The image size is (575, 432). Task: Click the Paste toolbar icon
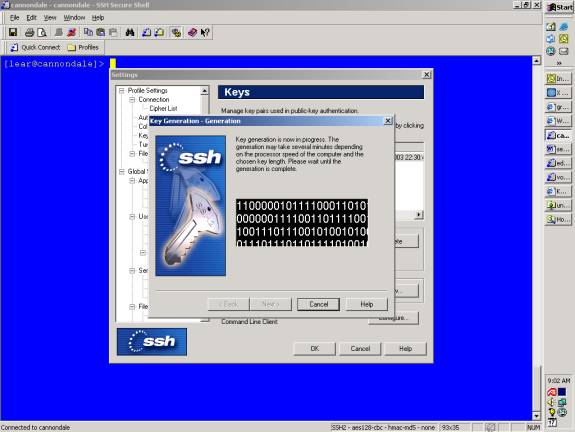pyautogui.click(x=100, y=32)
